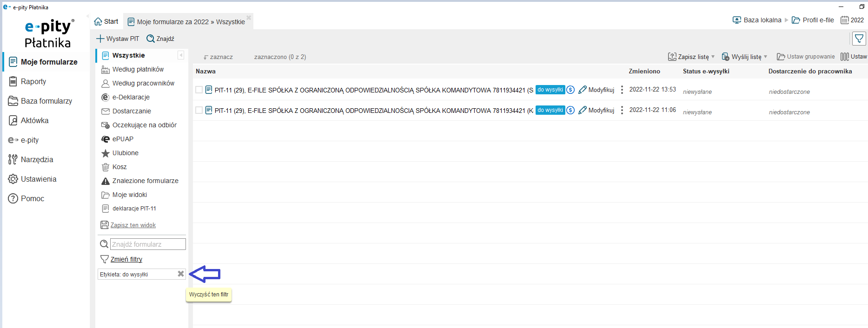The width and height of the screenshot is (868, 328).
Task: Open e-Deklaracje view
Action: 126,97
